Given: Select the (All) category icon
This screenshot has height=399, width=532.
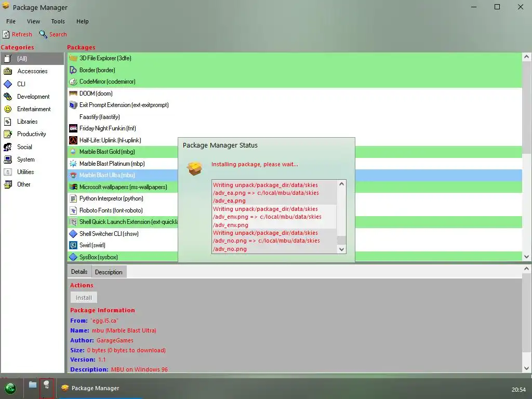Looking at the screenshot, I should click(x=8, y=59).
